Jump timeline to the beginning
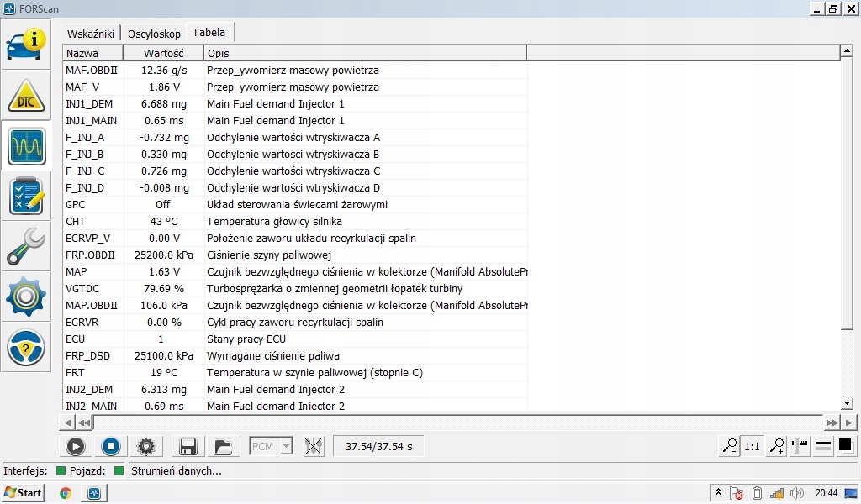The height and width of the screenshot is (504, 861). [x=84, y=423]
